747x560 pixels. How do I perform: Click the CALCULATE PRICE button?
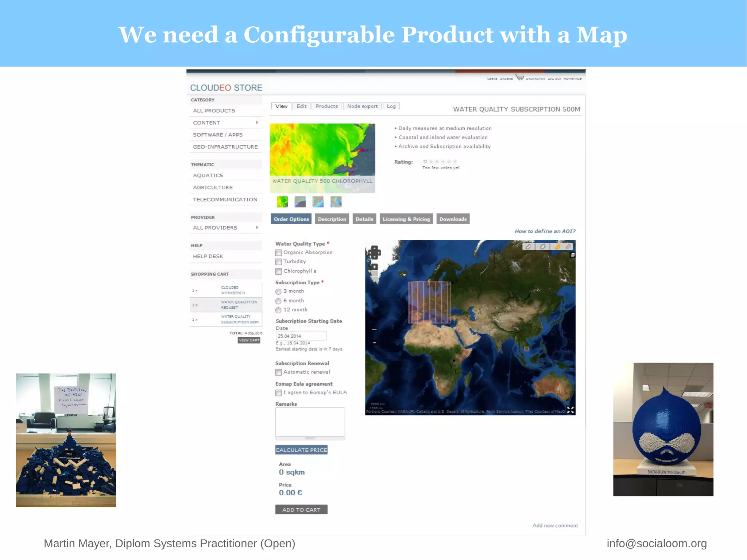301,450
